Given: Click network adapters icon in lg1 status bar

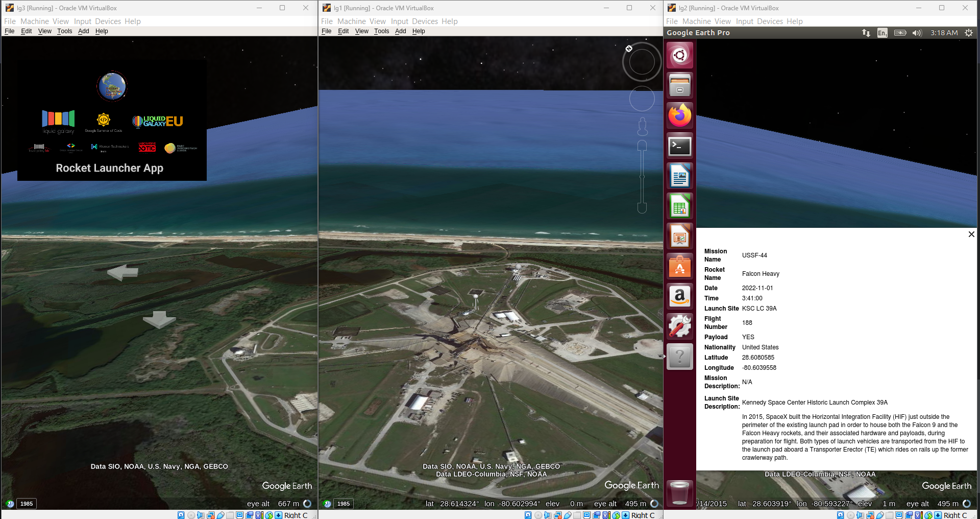Looking at the screenshot, I should coord(558,515).
